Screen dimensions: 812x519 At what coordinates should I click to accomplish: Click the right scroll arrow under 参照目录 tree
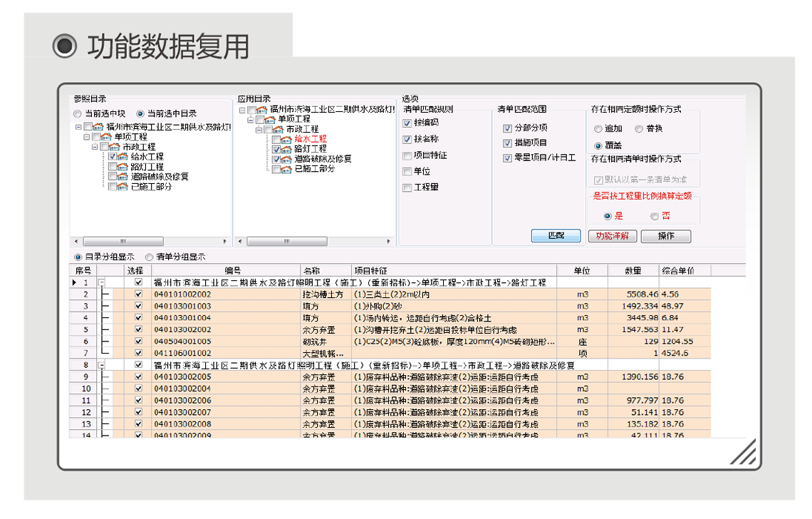225,241
